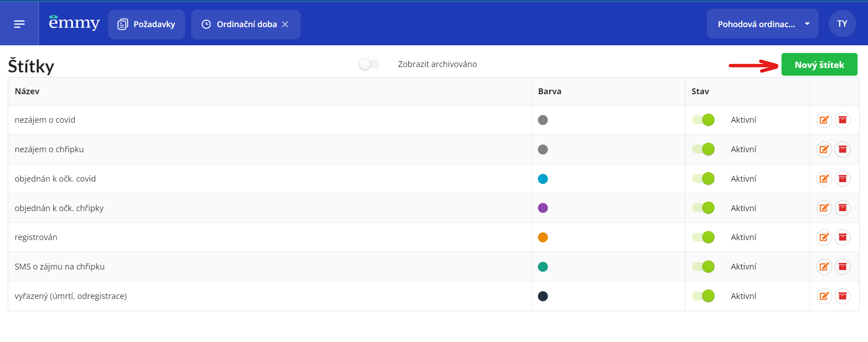Screen dimensions: 868x342
Task: Click the orange color dot for 'registrován'
Action: pos(543,237)
